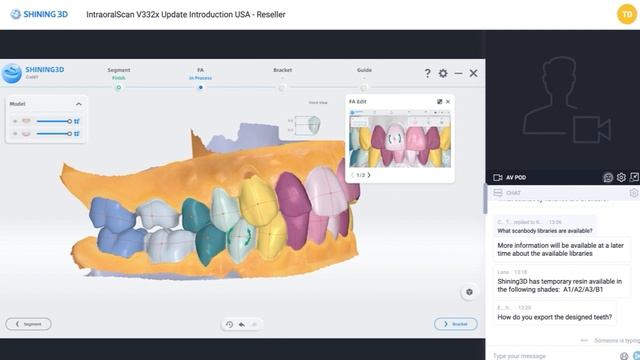Select the magenta upper tooth on model
This screenshot has width=640, height=360.
click(x=293, y=194)
